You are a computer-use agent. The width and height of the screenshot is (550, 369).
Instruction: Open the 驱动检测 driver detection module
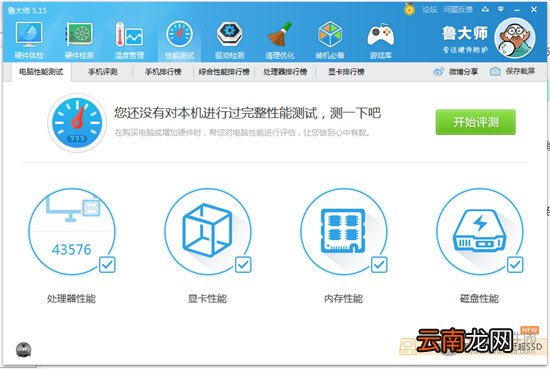(229, 40)
